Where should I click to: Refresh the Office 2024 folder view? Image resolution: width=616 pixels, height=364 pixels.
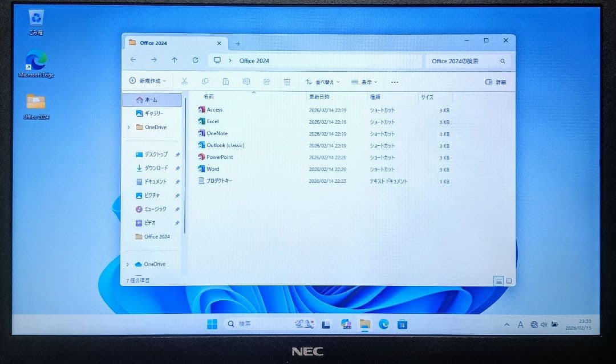(x=195, y=60)
